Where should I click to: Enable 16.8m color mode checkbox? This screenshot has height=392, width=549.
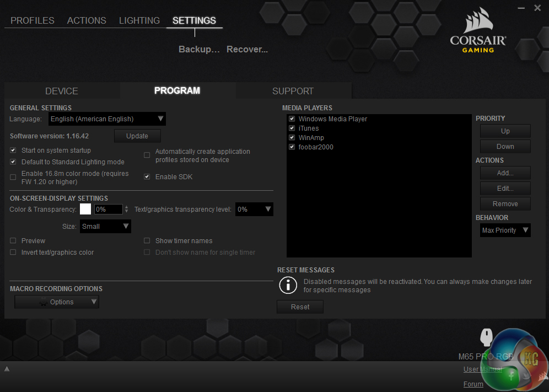click(13, 178)
